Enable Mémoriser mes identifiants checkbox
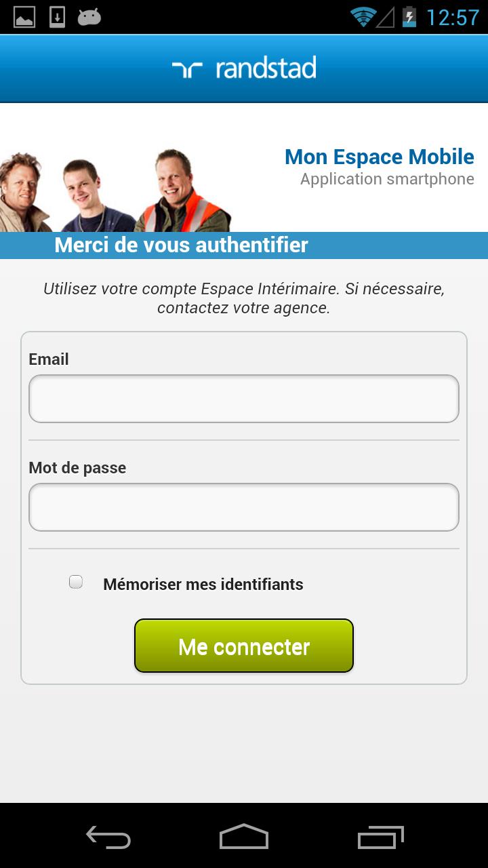This screenshot has height=868, width=488. [x=75, y=581]
